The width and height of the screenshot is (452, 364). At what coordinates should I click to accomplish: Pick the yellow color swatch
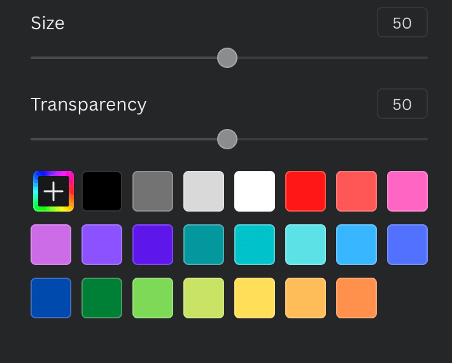[x=254, y=298]
